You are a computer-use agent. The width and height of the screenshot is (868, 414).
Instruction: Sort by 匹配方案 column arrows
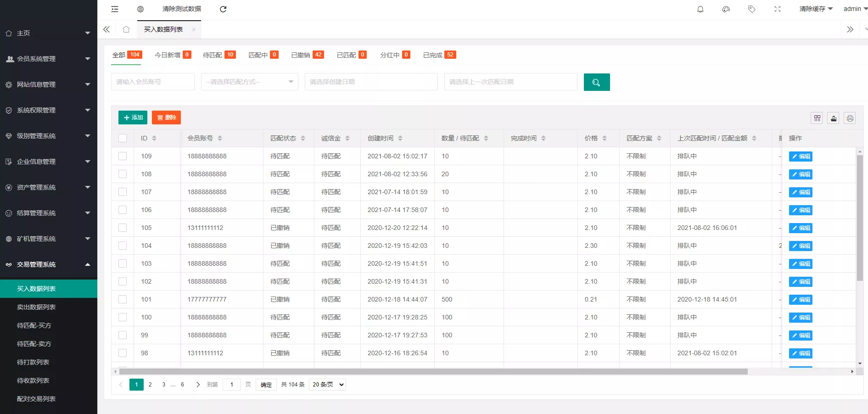[x=659, y=138]
